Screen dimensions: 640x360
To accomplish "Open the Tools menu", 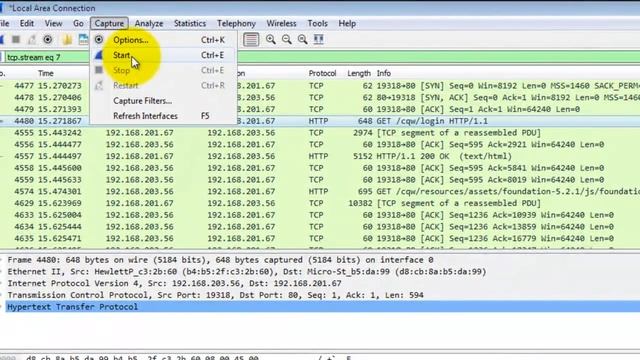I will click(318, 23).
